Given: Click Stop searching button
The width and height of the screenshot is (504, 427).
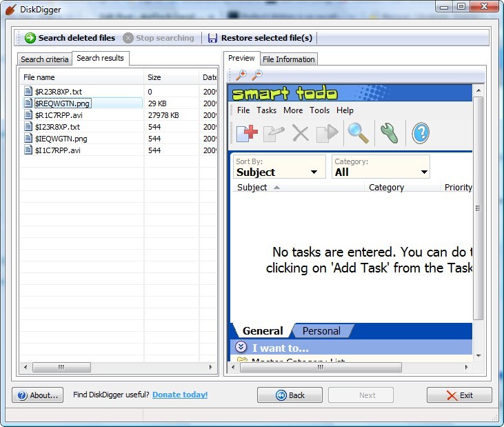Looking at the screenshot, I should 159,38.
